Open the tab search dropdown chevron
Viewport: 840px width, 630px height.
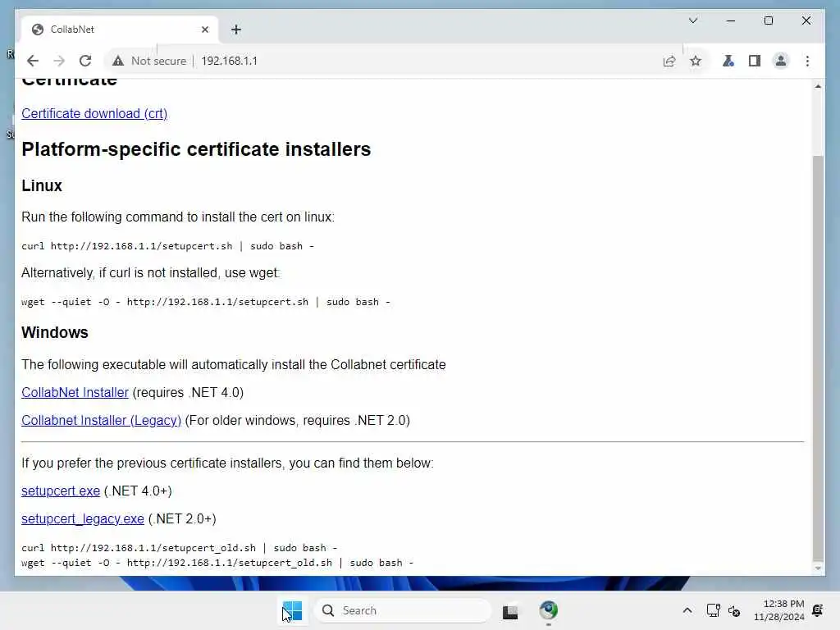point(692,21)
